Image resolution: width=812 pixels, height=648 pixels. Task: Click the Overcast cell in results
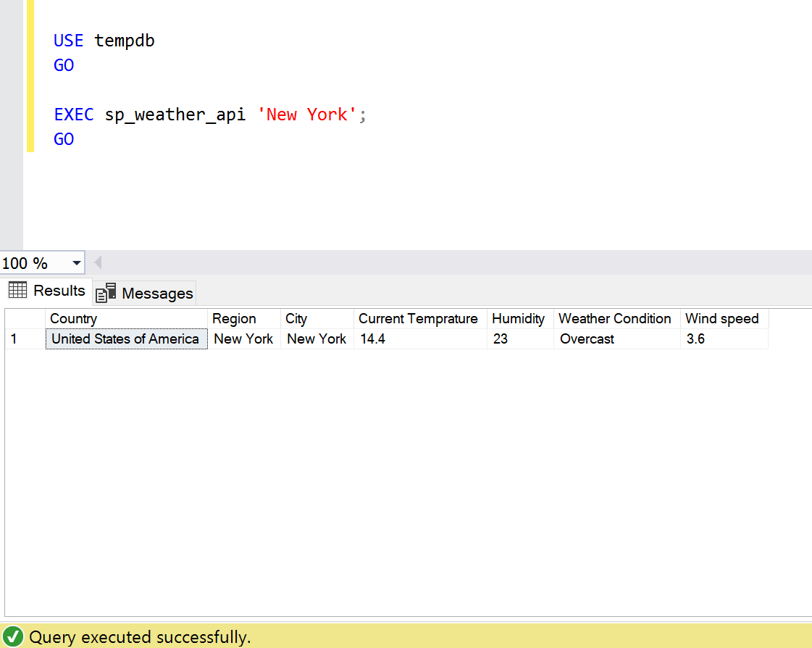click(587, 338)
